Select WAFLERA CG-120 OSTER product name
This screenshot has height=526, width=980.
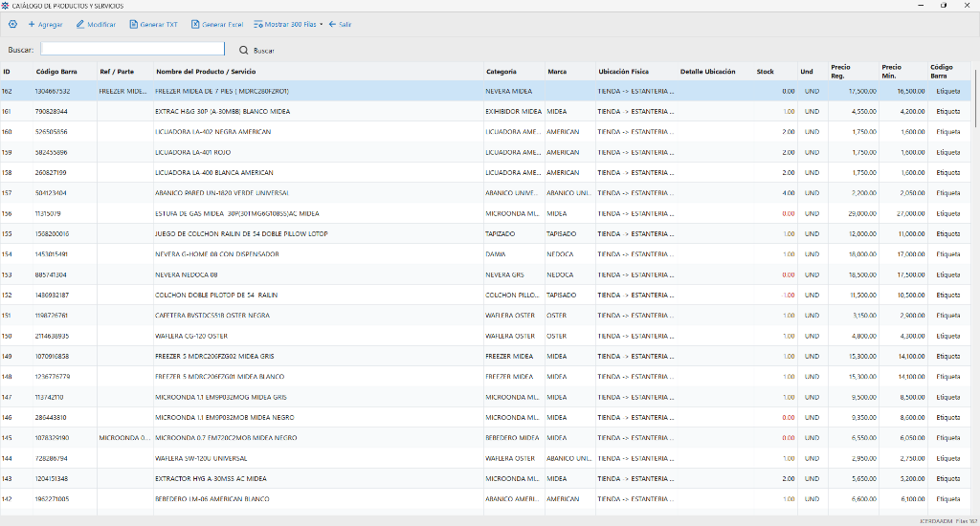click(191, 336)
